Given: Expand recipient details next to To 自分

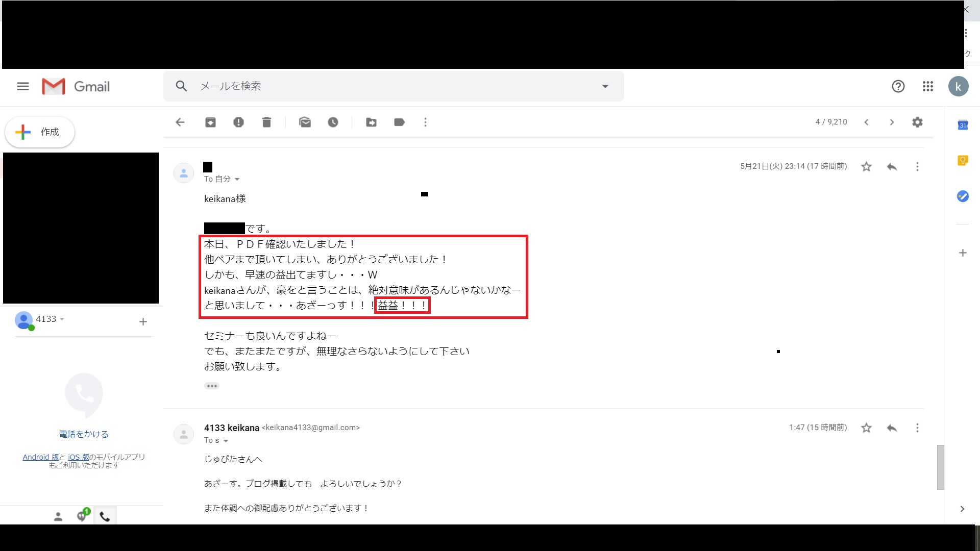Looking at the screenshot, I should (237, 179).
